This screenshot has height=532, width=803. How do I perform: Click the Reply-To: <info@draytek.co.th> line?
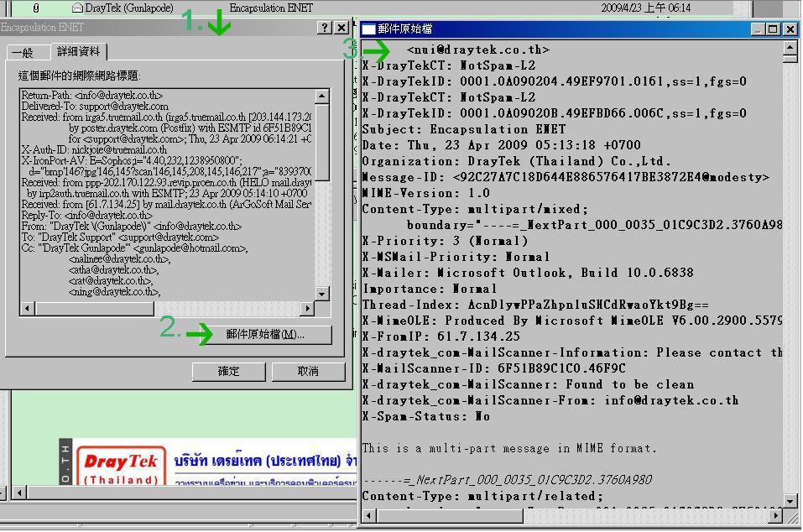(x=87, y=215)
